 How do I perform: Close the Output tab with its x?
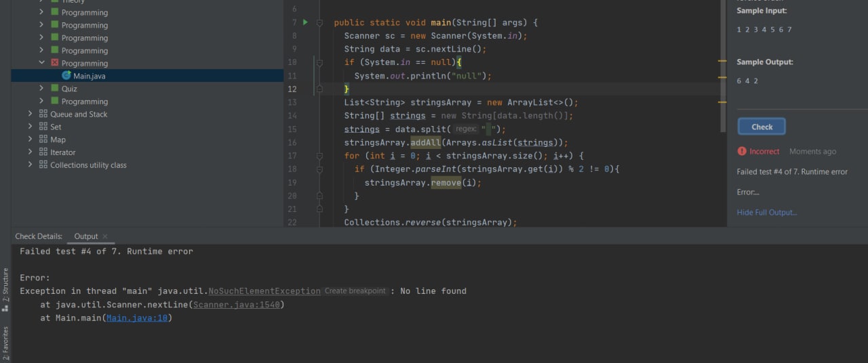pos(105,236)
